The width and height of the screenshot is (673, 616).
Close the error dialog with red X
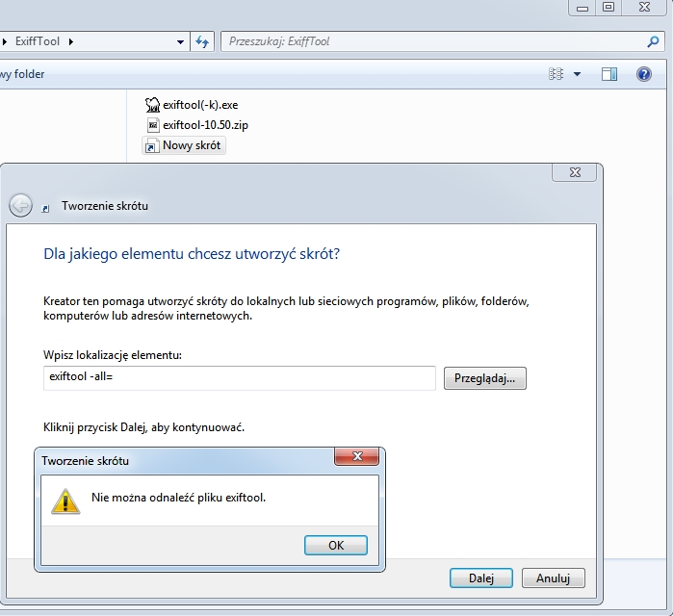coord(357,456)
